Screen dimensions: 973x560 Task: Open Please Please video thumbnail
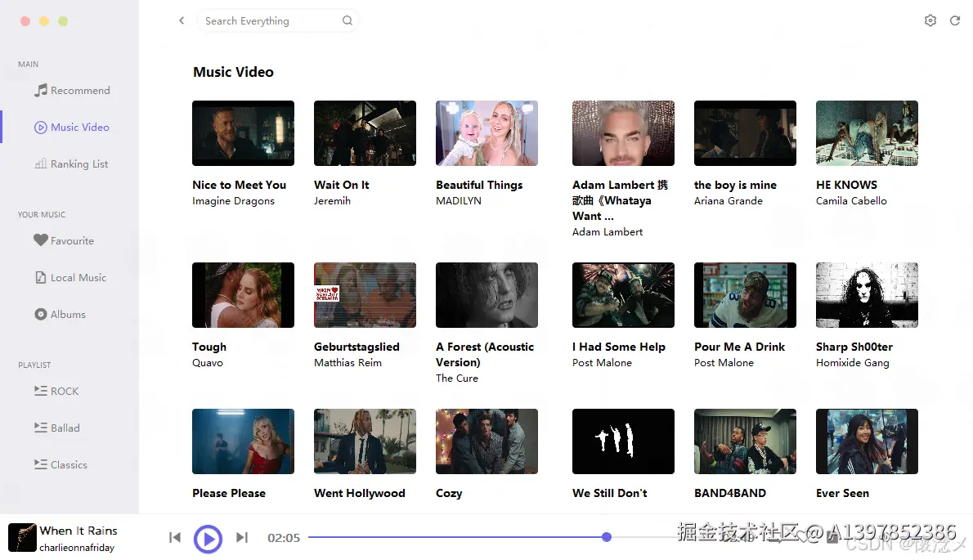[244, 441]
